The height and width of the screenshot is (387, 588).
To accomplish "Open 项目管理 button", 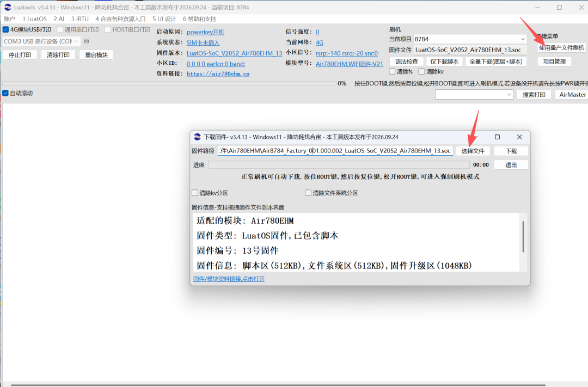I will tap(554, 62).
